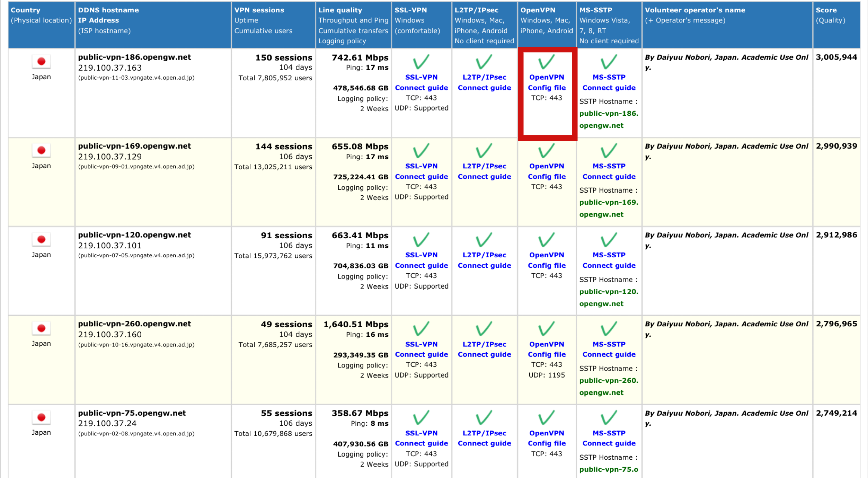Screen dimensions: 868x478
Task: Click score value 3,005,944
Action: [836, 57]
